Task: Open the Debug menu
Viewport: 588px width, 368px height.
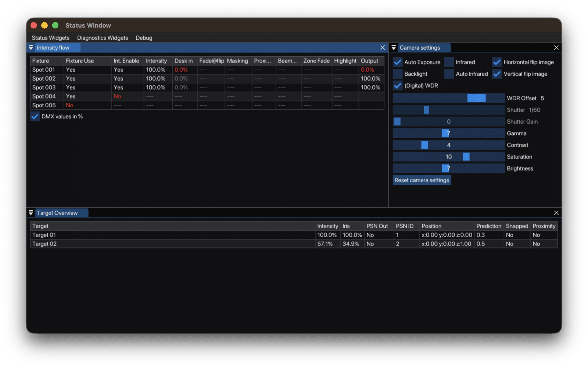Action: 144,38
